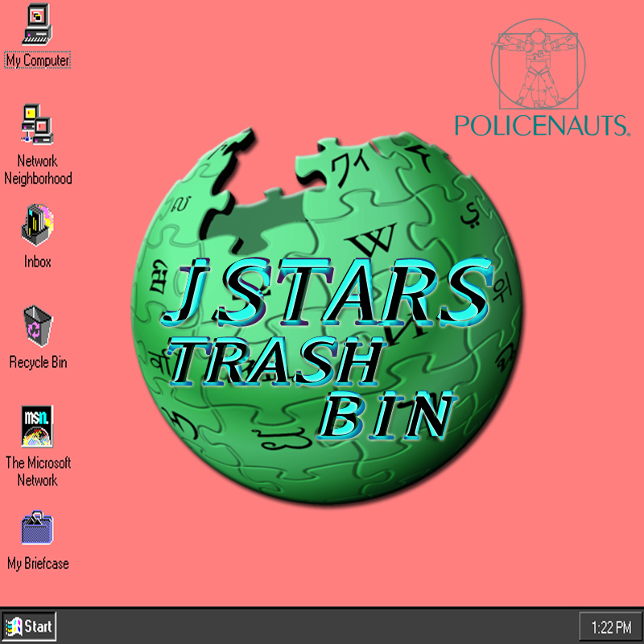Viewport: 644px width, 644px height.
Task: Click the "My Computer" text label
Action: 38,60
